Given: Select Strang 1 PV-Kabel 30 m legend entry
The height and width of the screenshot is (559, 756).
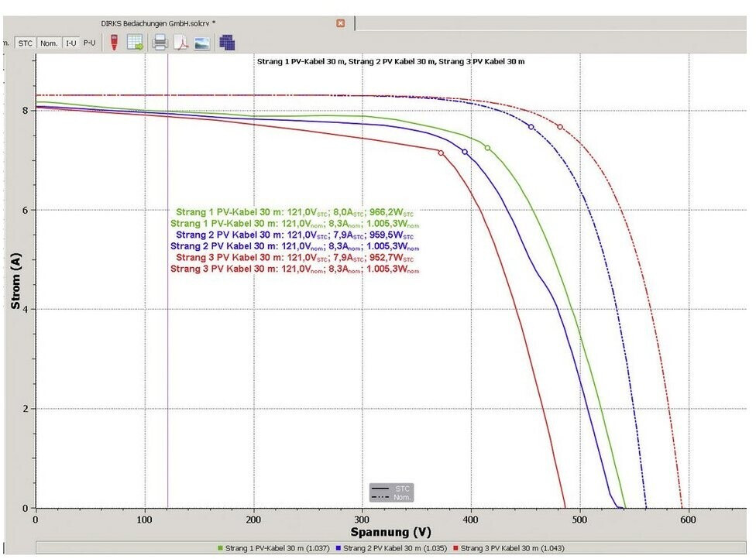Looking at the screenshot, I should (x=277, y=548).
